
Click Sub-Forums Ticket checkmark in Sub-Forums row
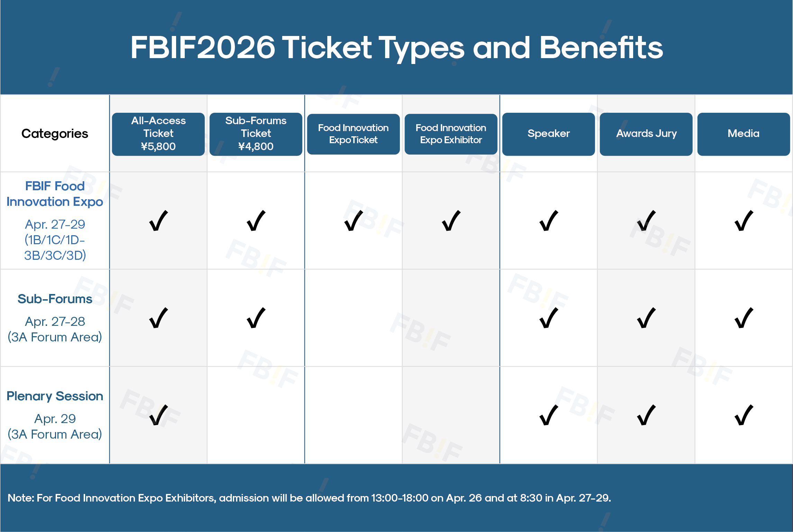point(256,318)
